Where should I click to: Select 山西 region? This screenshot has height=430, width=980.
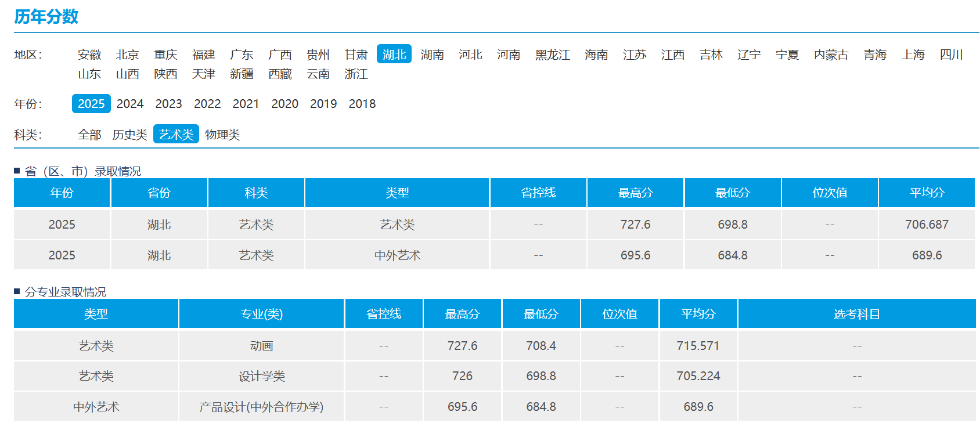tap(127, 74)
